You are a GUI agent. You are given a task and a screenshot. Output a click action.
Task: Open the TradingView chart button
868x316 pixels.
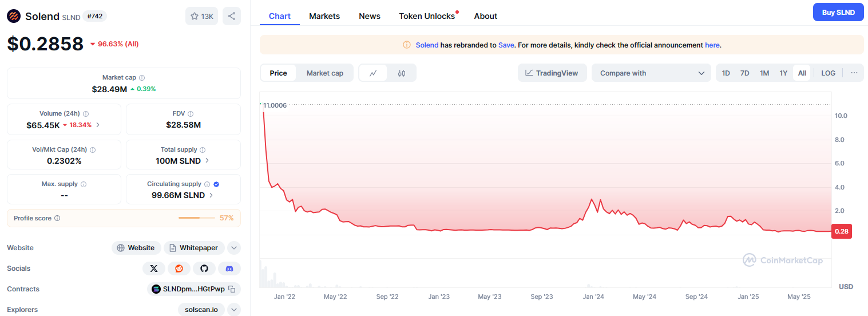pyautogui.click(x=552, y=73)
